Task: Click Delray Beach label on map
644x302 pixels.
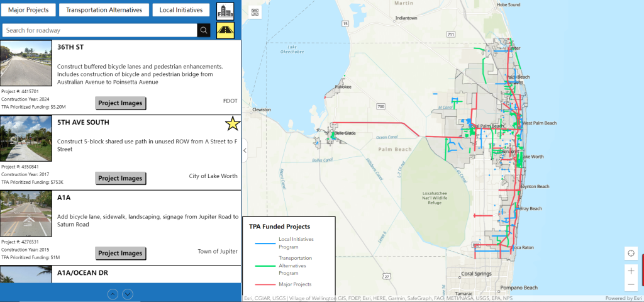Action: 530,209
